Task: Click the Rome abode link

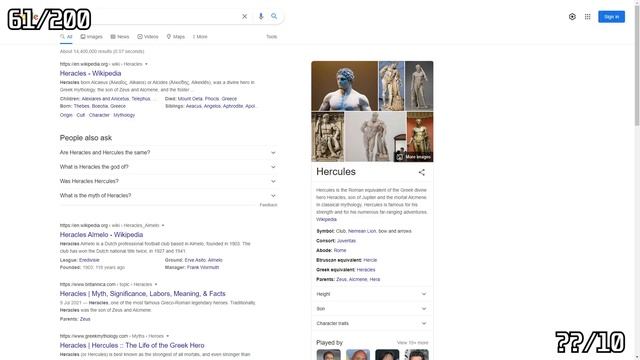Action: [x=340, y=250]
